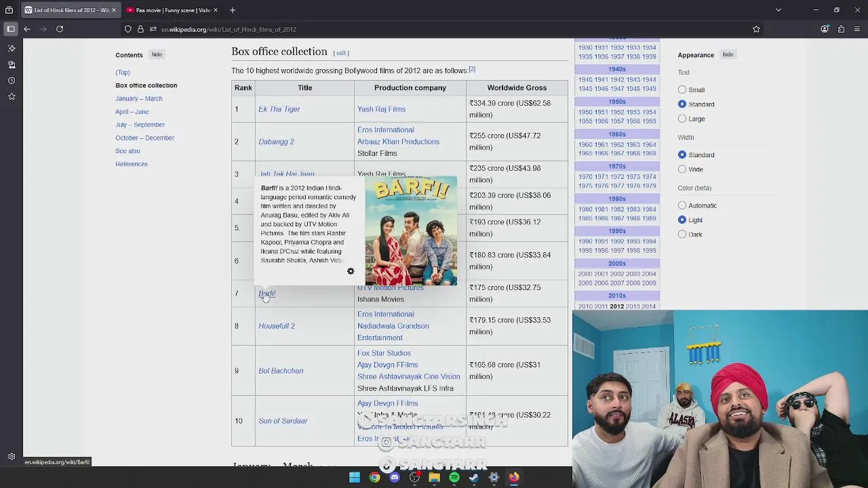Open the Son of Sardaar film link

pos(283,421)
